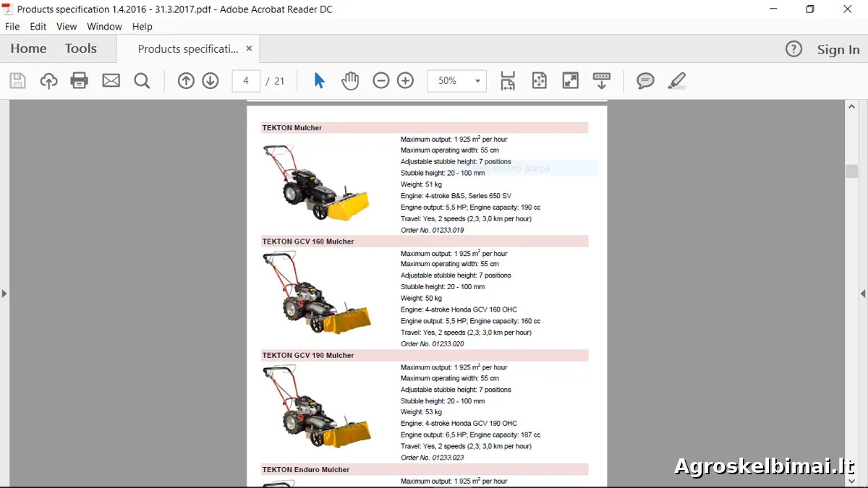Enter full screen read mode icon
This screenshot has width=868, height=488.
coord(571,81)
